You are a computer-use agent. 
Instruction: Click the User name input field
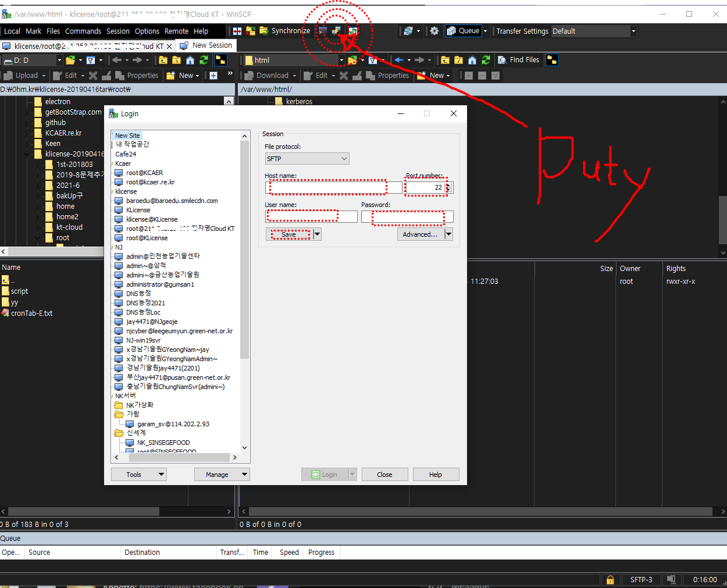point(311,216)
